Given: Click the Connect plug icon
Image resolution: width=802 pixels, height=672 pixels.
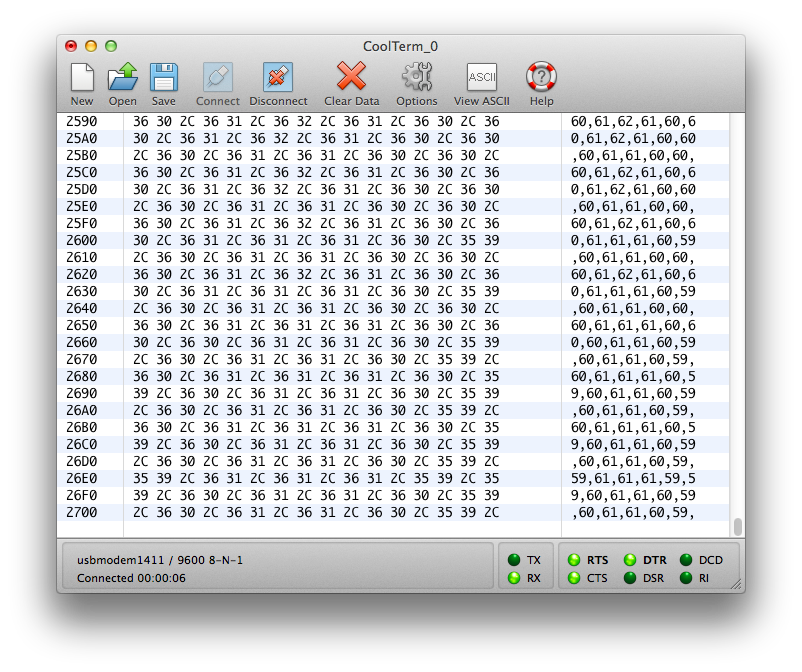Looking at the screenshot, I should point(217,78).
